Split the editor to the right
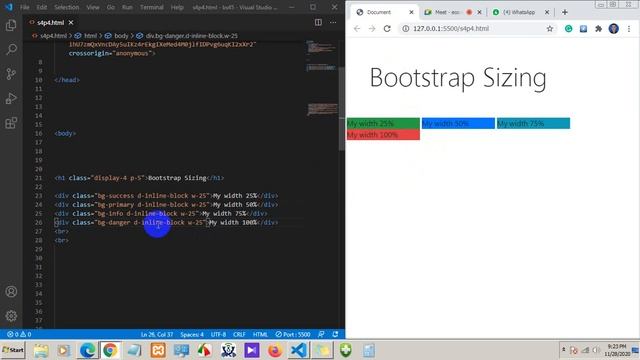640x360 pixels. coord(318,22)
